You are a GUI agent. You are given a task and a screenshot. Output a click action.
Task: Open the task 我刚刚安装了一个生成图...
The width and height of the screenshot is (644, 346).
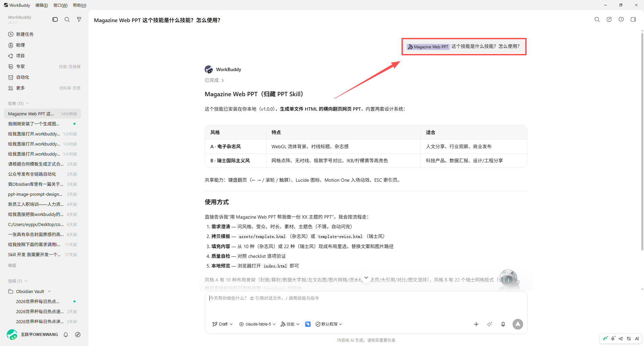pos(43,124)
